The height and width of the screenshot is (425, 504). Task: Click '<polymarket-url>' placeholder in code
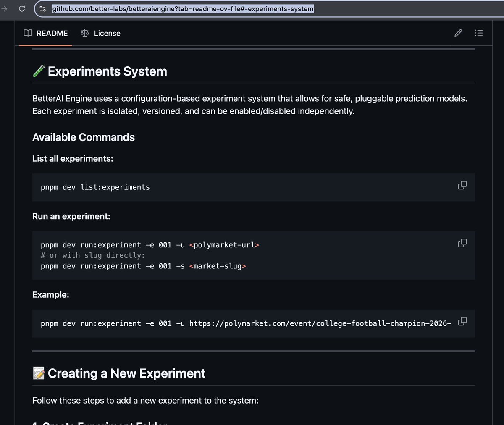pos(224,245)
